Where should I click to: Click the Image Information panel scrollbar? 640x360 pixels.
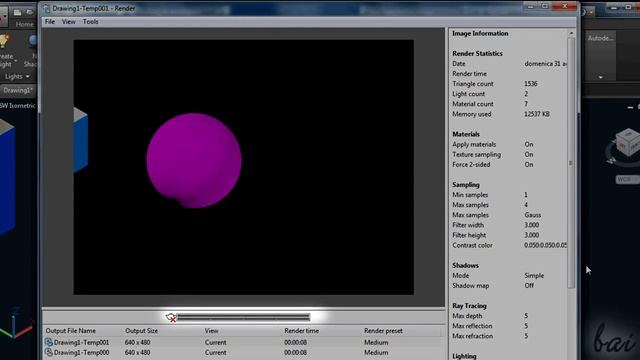[x=571, y=163]
